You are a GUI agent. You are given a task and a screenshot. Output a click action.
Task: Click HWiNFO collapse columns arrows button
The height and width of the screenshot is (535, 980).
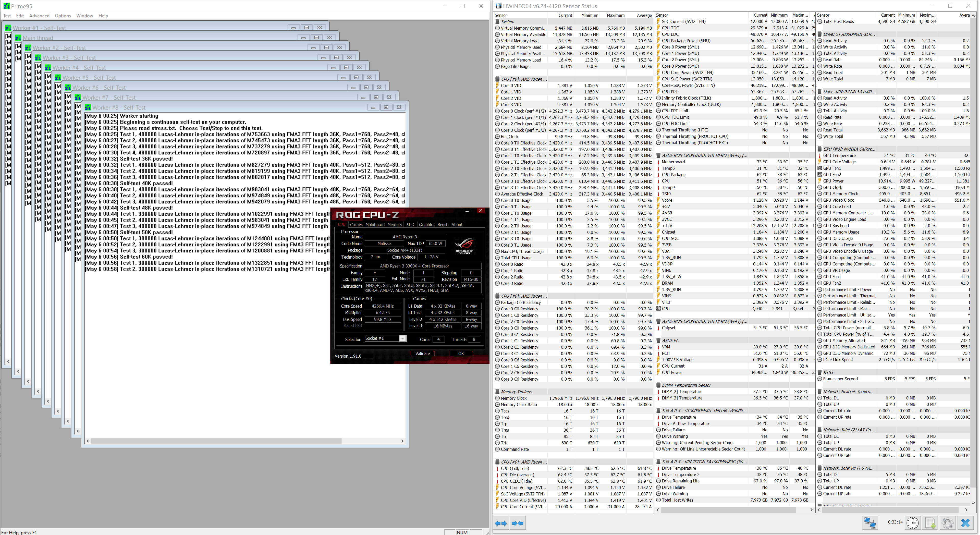(517, 523)
